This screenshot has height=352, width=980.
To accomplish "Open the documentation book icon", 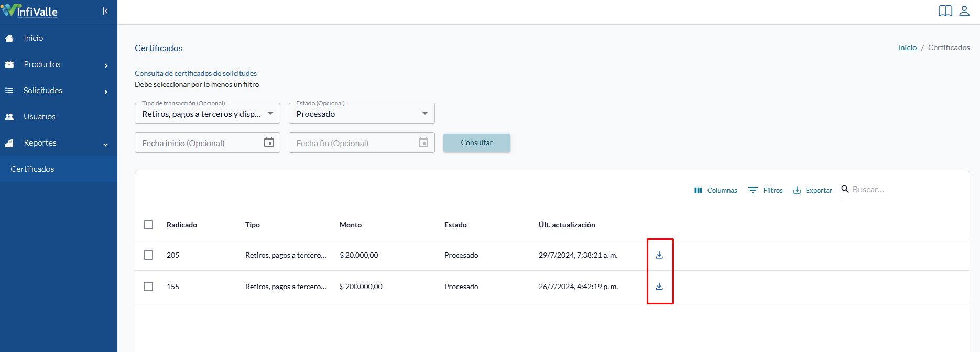I will point(945,11).
